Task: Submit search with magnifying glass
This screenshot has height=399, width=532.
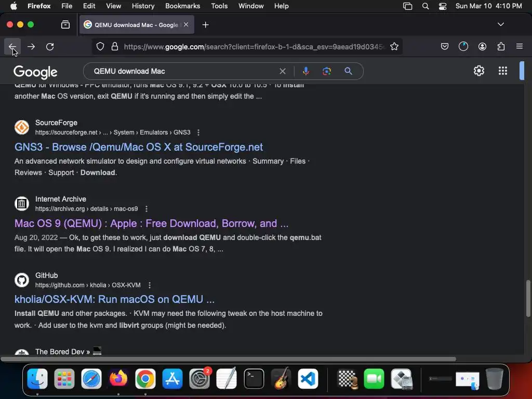Action: tap(348, 71)
